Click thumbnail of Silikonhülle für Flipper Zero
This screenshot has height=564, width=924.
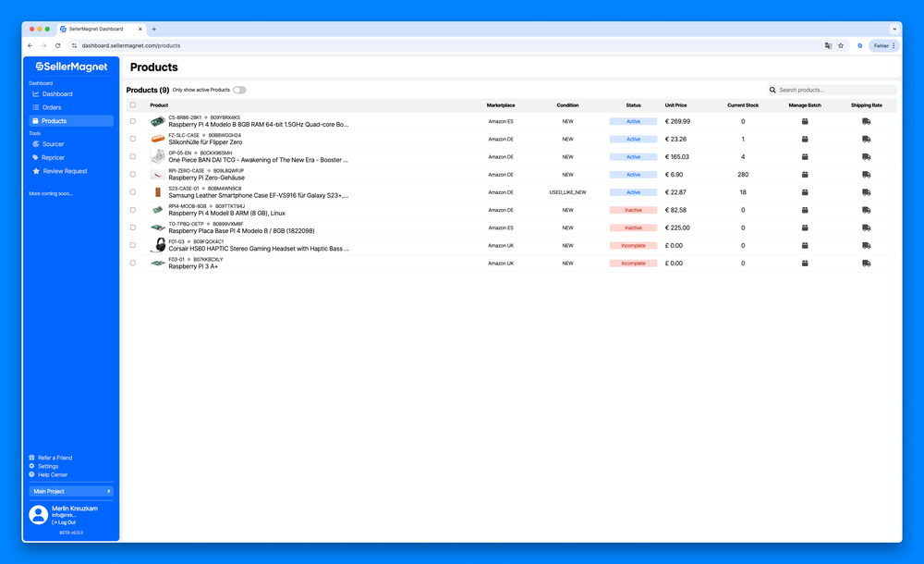pos(158,140)
